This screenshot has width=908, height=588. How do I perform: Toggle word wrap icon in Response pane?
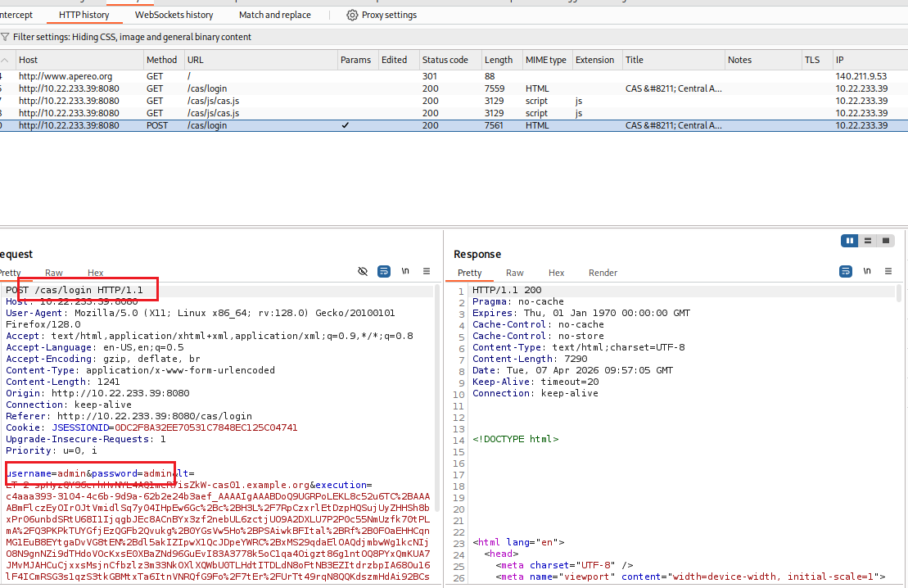pyautogui.click(x=846, y=271)
